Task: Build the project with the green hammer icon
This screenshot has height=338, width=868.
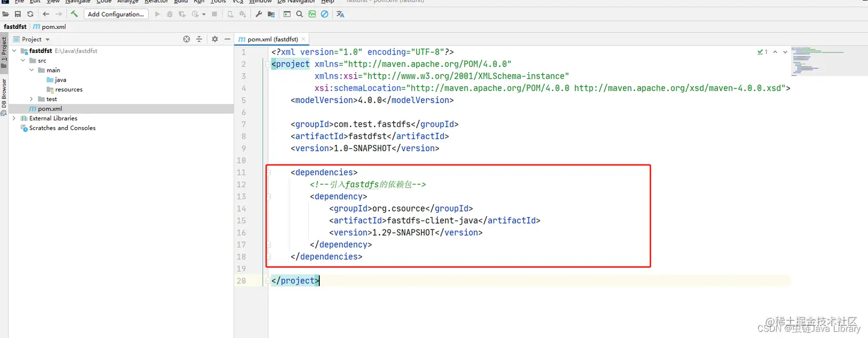Action: click(74, 14)
